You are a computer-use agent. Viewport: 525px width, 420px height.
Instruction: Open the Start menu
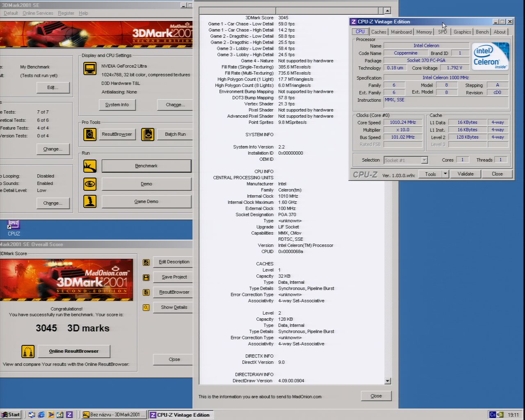11,415
